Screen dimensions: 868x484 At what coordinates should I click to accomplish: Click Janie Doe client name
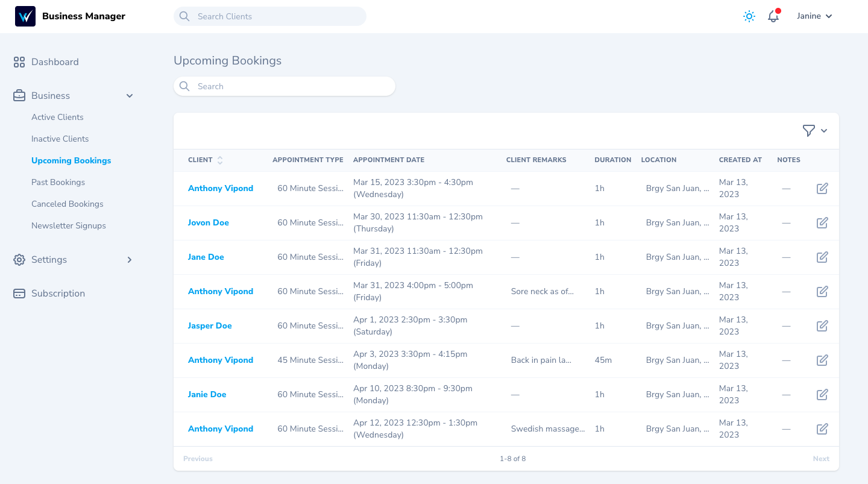pyautogui.click(x=207, y=395)
